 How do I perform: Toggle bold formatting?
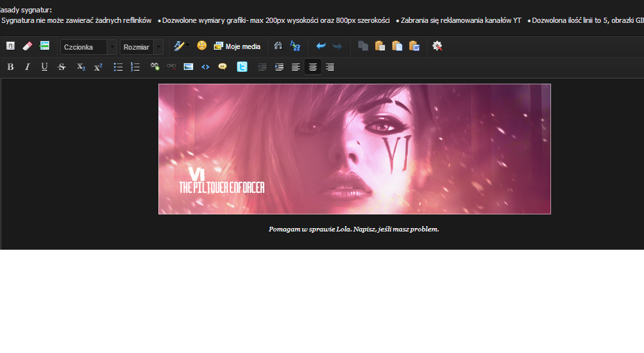pos(10,67)
